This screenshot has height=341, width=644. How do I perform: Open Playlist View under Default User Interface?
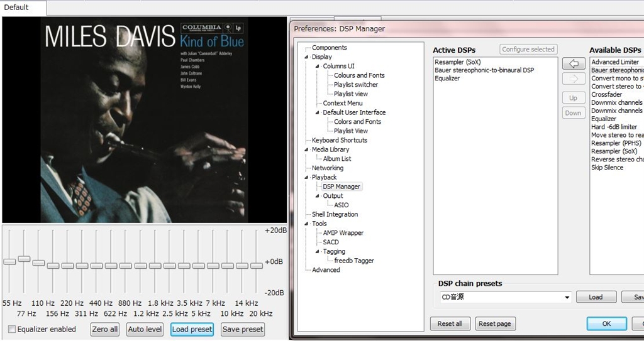[x=351, y=131]
